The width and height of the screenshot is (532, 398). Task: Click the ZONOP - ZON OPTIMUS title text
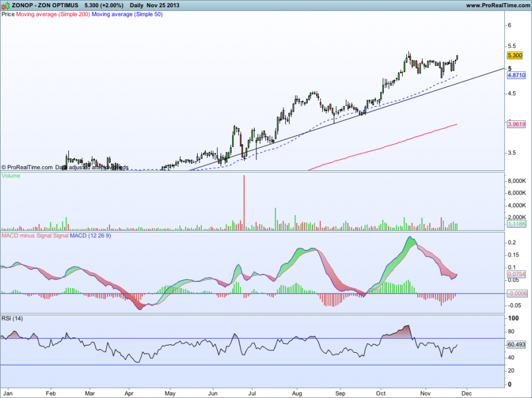coord(45,5)
